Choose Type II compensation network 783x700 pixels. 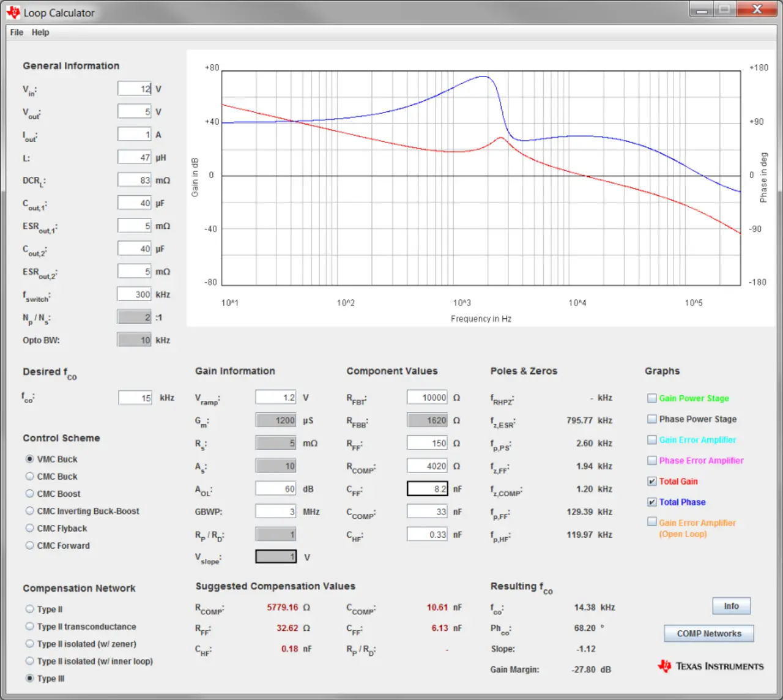click(x=29, y=609)
